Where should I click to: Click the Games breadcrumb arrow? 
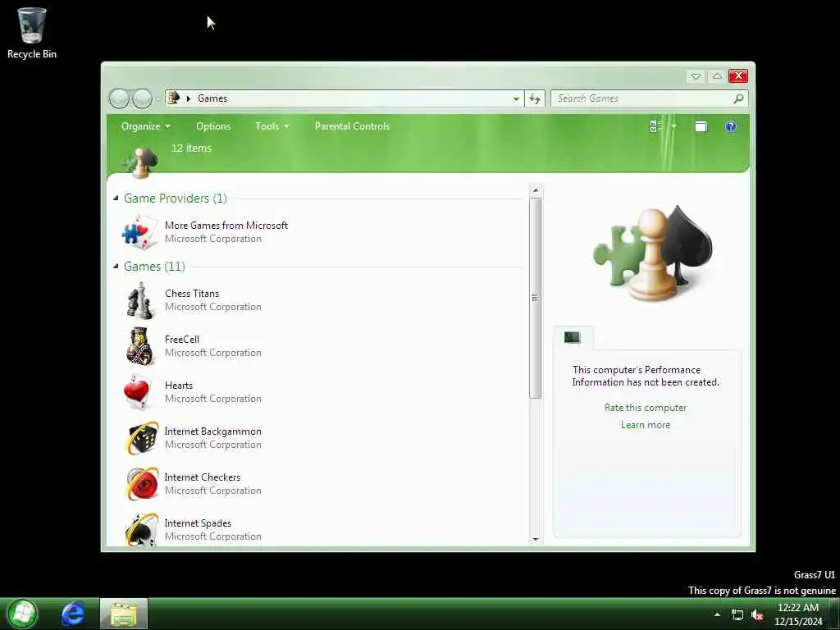[188, 98]
